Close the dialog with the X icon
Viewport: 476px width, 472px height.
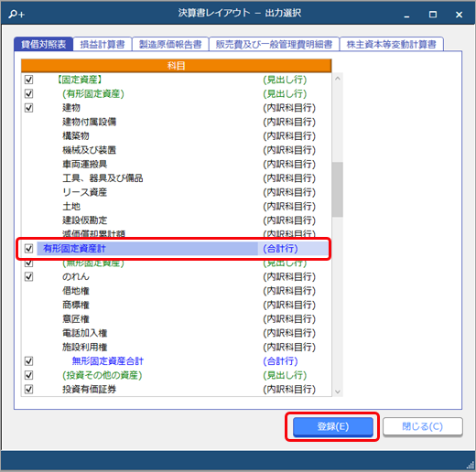(459, 15)
